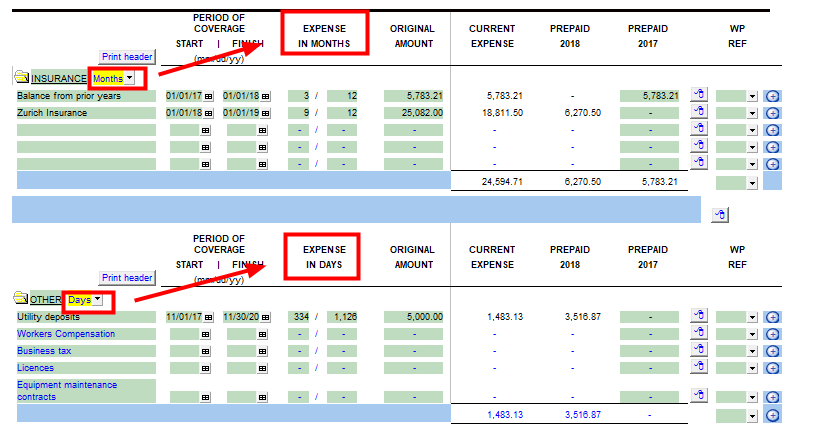Open finish date calendar for Utility deposits
819x428 pixels.
coord(265,317)
